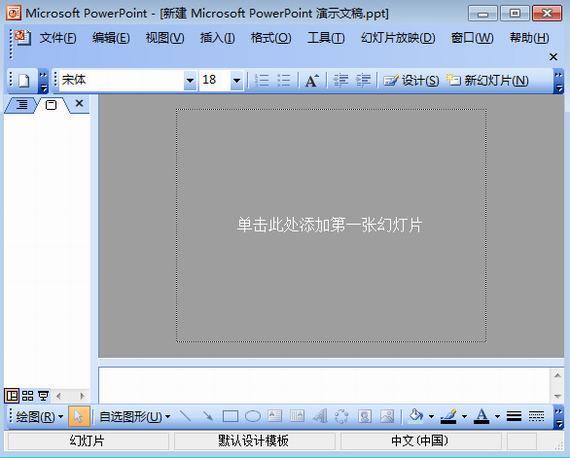Click '单击此处添加第一张幻灯片' placeholder

tap(329, 225)
